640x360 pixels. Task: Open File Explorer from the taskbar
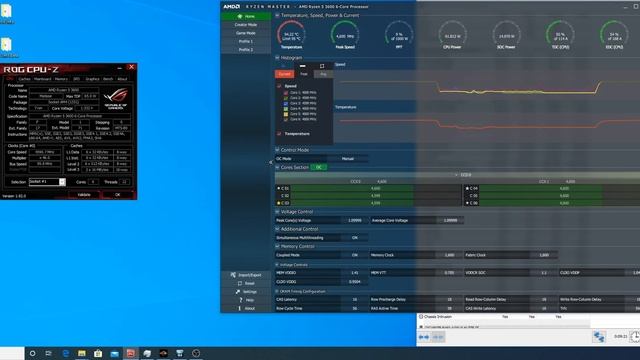tap(82, 353)
